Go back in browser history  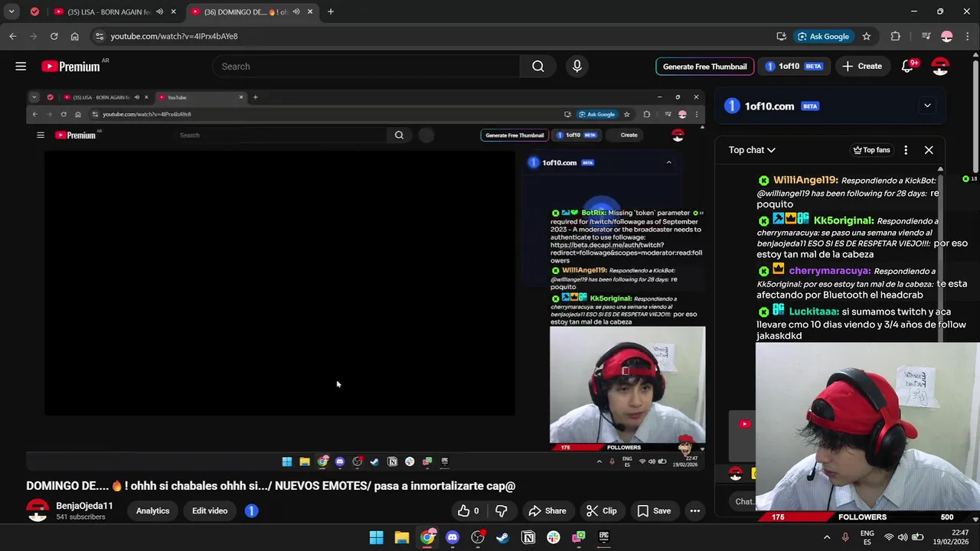pyautogui.click(x=13, y=36)
